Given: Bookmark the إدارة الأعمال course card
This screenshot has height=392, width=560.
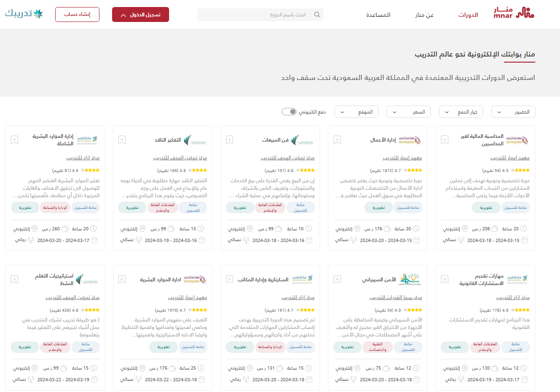Looking at the screenshot, I should [x=337, y=140].
